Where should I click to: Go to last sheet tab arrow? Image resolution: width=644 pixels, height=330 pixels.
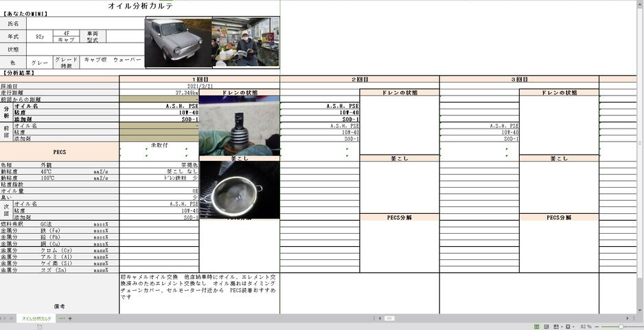[x=13, y=318]
